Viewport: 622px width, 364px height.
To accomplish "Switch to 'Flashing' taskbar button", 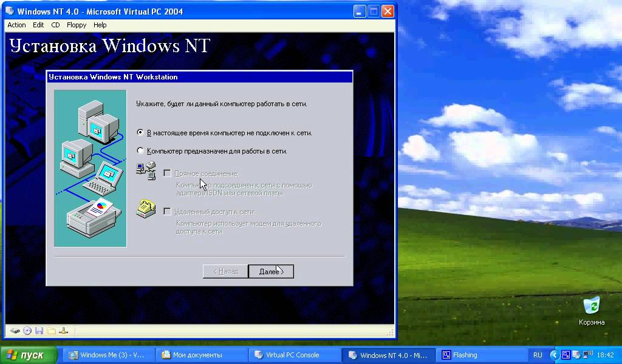I will tap(482, 355).
